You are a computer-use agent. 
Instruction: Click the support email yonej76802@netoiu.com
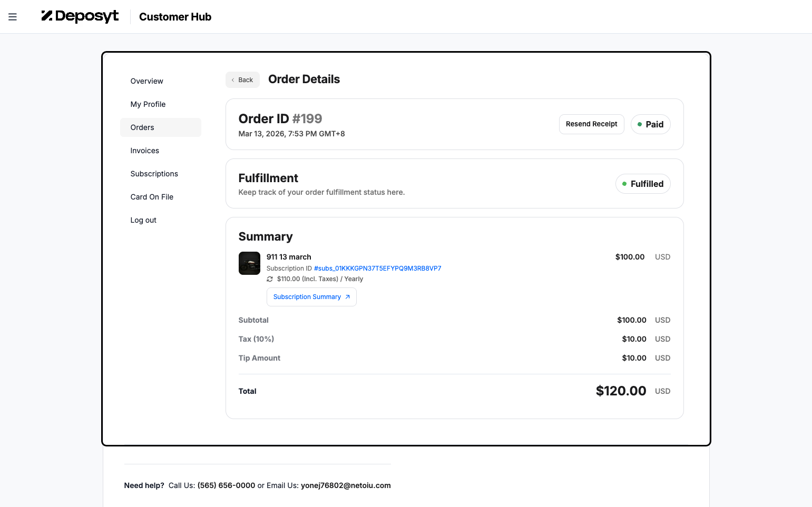[x=346, y=485]
